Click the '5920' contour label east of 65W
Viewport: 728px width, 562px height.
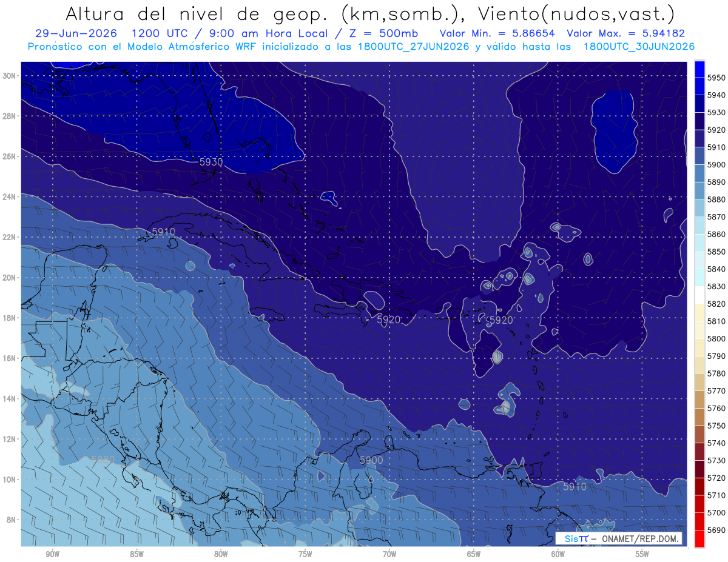pos(501,320)
